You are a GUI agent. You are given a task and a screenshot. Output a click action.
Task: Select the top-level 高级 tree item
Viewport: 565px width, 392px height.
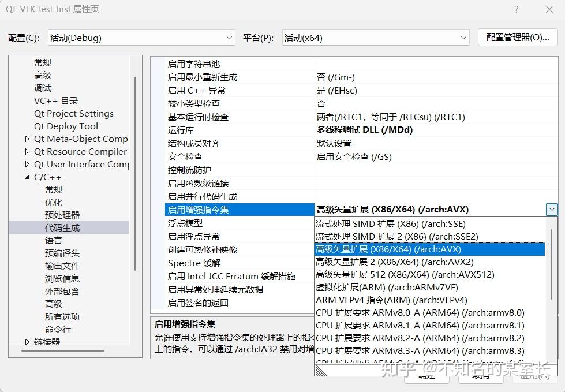point(43,75)
